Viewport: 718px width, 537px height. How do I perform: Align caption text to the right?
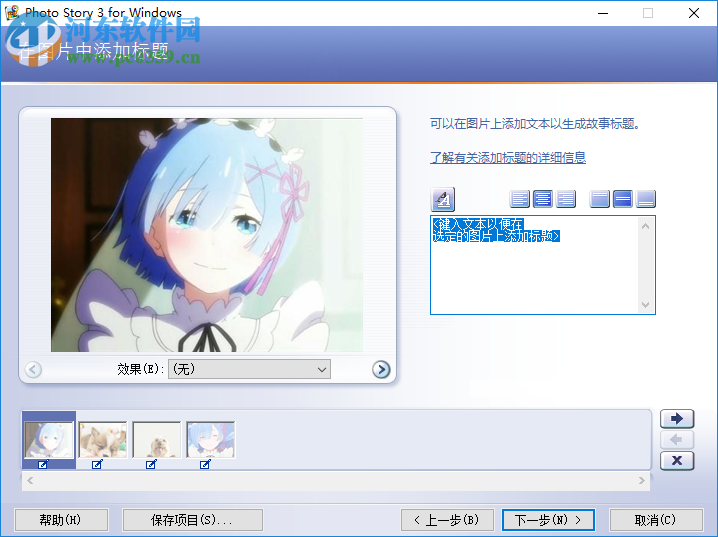coord(566,199)
